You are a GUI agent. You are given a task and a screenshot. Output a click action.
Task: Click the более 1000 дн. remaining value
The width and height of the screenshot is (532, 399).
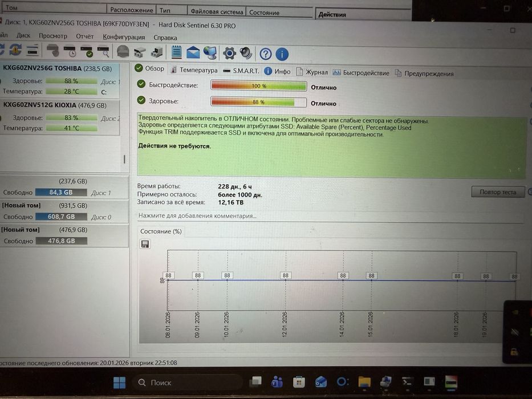click(240, 195)
